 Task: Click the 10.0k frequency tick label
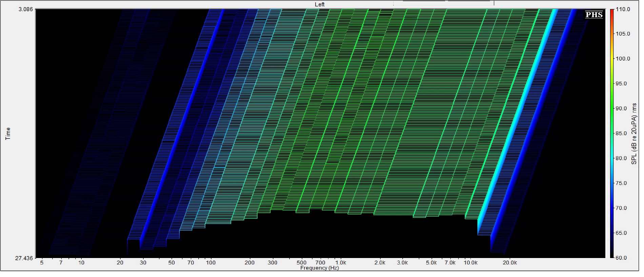(470, 262)
